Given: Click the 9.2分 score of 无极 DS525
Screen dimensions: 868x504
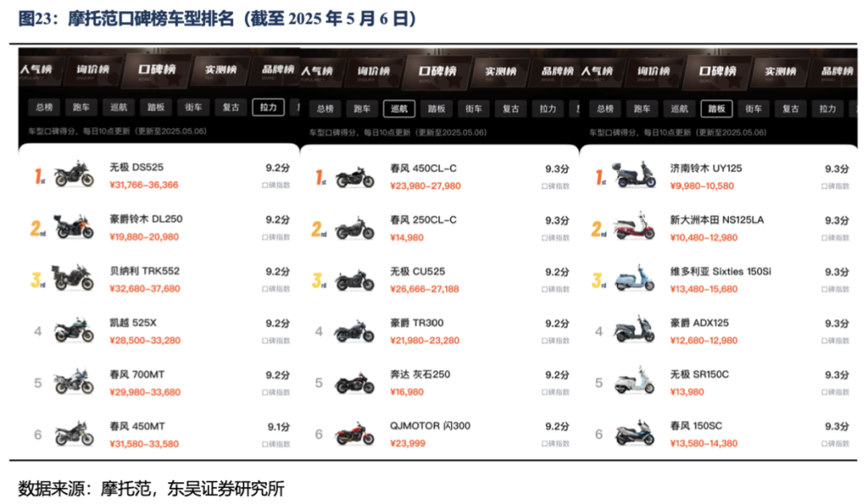Looking at the screenshot, I should coord(277,168).
